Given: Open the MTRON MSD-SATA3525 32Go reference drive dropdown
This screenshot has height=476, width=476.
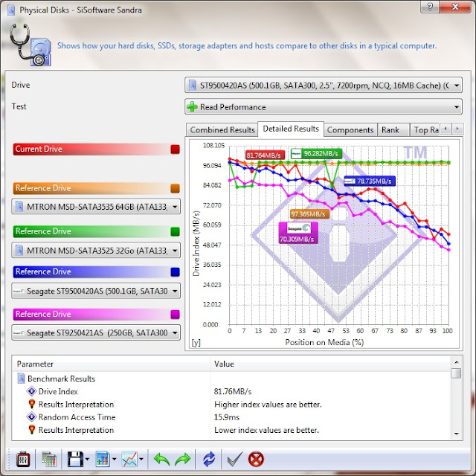Looking at the screenshot, I should tap(96, 251).
